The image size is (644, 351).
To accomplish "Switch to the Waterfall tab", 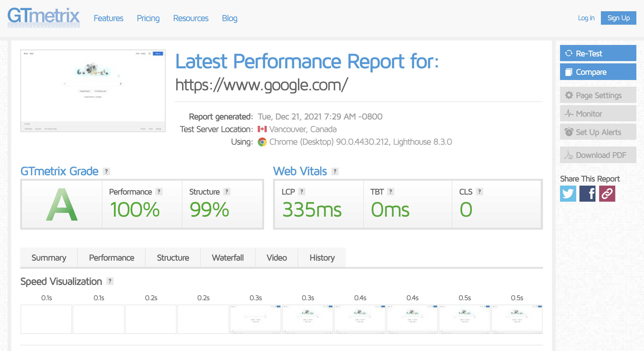I will [228, 258].
